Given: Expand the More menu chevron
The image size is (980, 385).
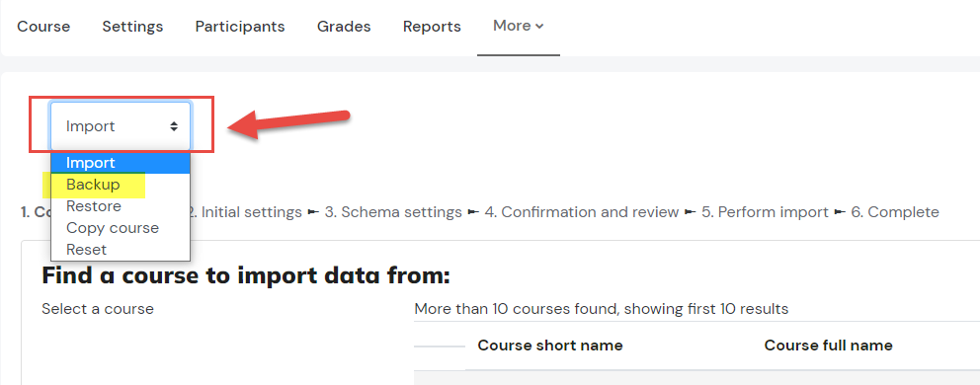Looking at the screenshot, I should coord(540,27).
